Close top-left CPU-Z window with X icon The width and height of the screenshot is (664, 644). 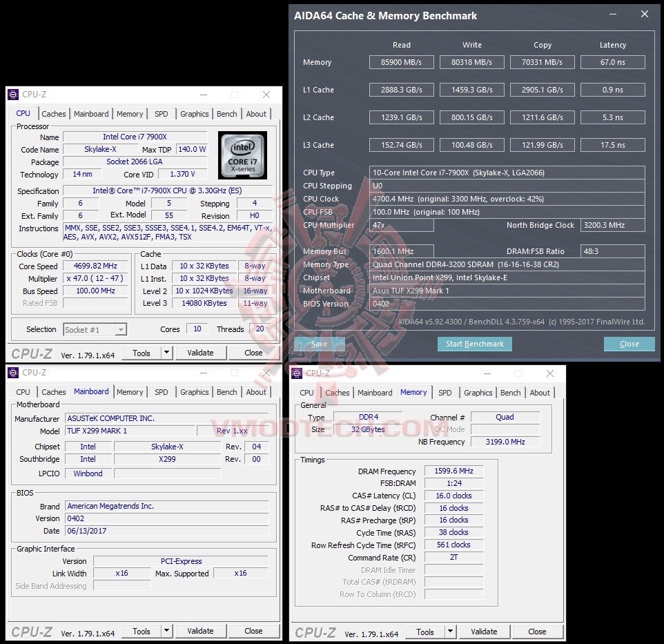pos(266,95)
